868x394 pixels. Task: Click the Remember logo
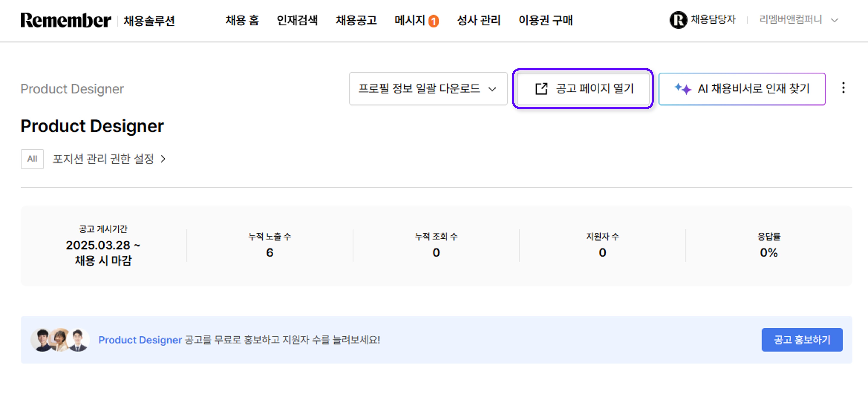[66, 20]
